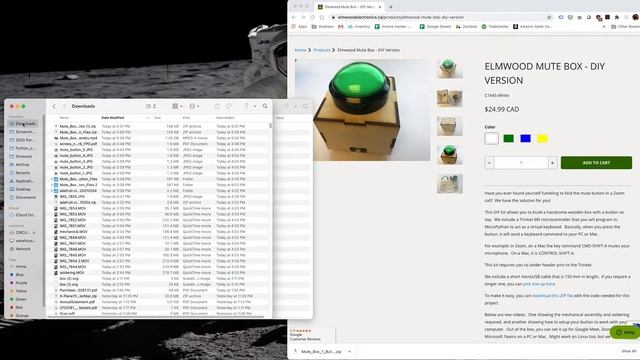Open warehouse location in Finder sidebar

tap(23, 240)
